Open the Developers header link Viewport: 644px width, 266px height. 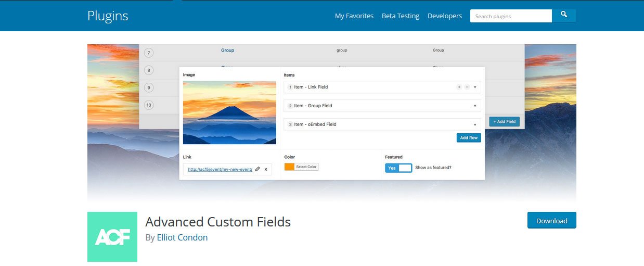point(445,16)
